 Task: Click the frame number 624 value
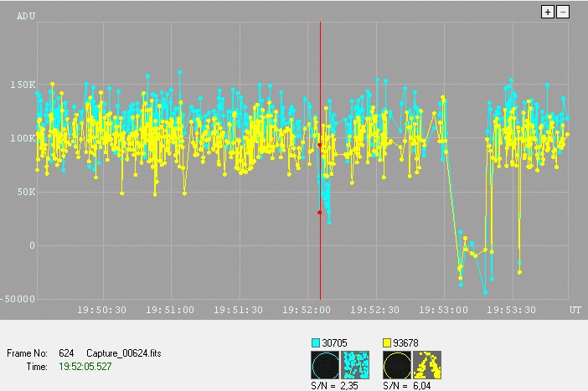(x=67, y=353)
